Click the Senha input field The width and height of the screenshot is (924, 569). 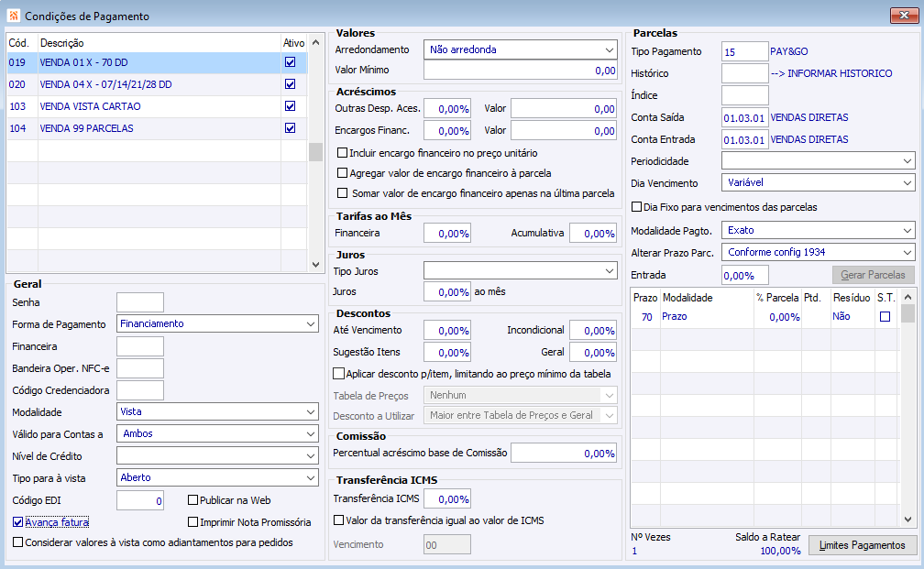140,302
